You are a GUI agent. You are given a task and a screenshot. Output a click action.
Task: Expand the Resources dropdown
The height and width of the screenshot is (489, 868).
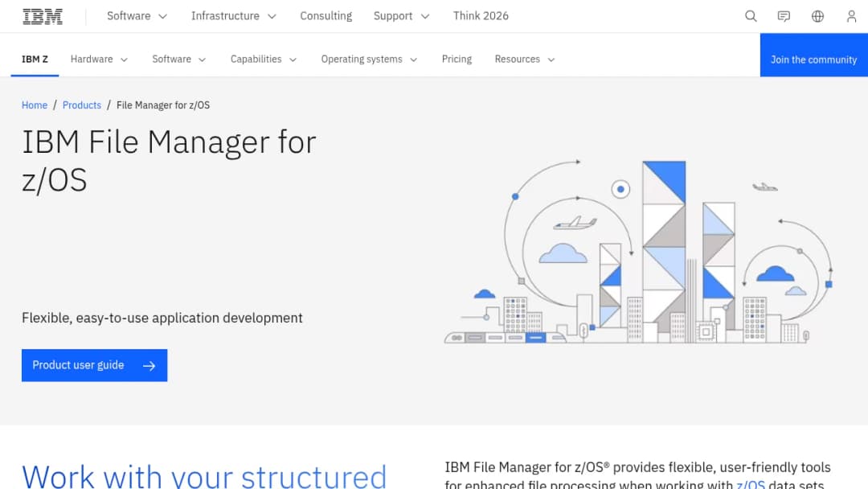pos(524,60)
